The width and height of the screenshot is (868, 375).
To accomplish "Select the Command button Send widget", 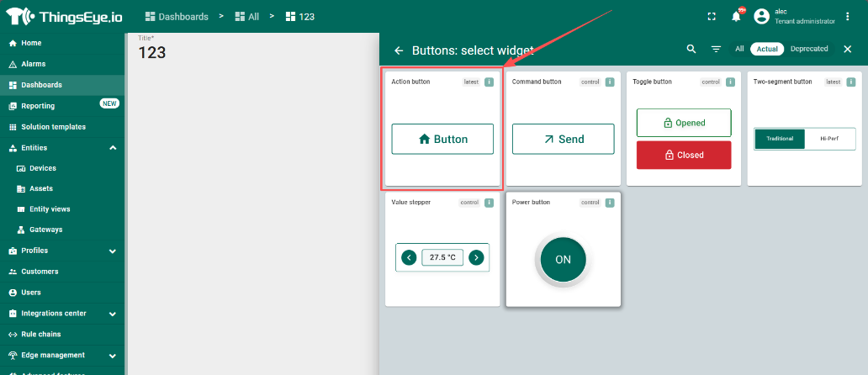I will [x=563, y=139].
